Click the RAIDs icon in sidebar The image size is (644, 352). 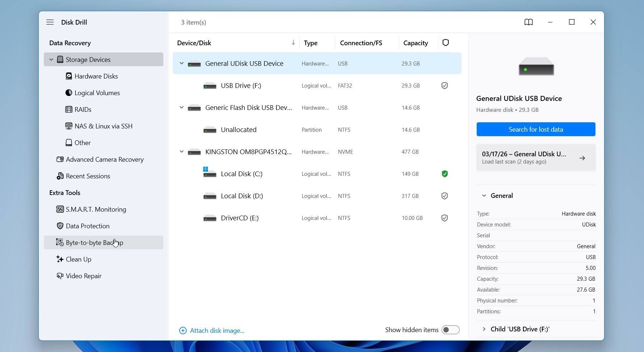click(68, 109)
